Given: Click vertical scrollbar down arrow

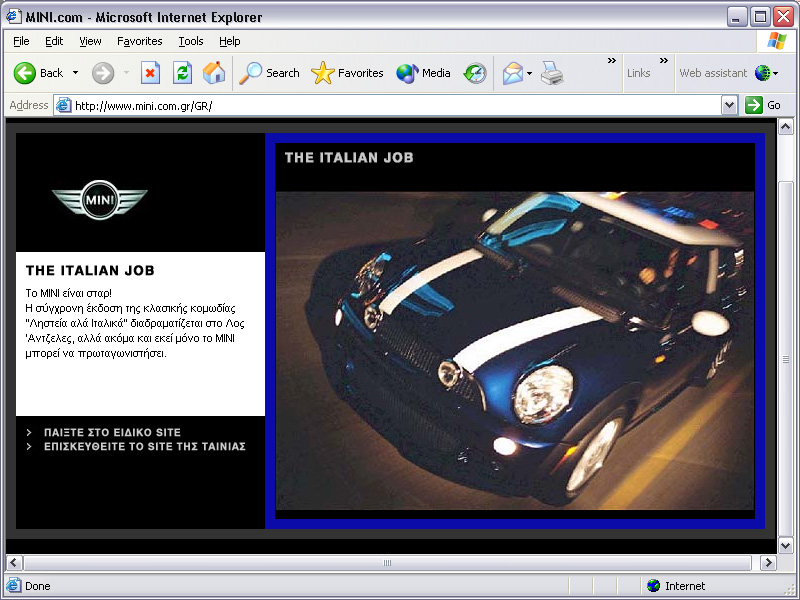Looking at the screenshot, I should (x=786, y=545).
